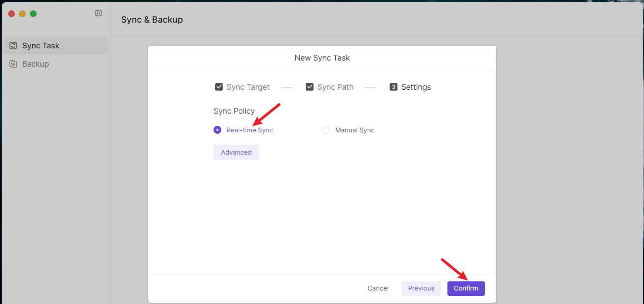Click the Settings step label
644x304 pixels.
coord(416,87)
